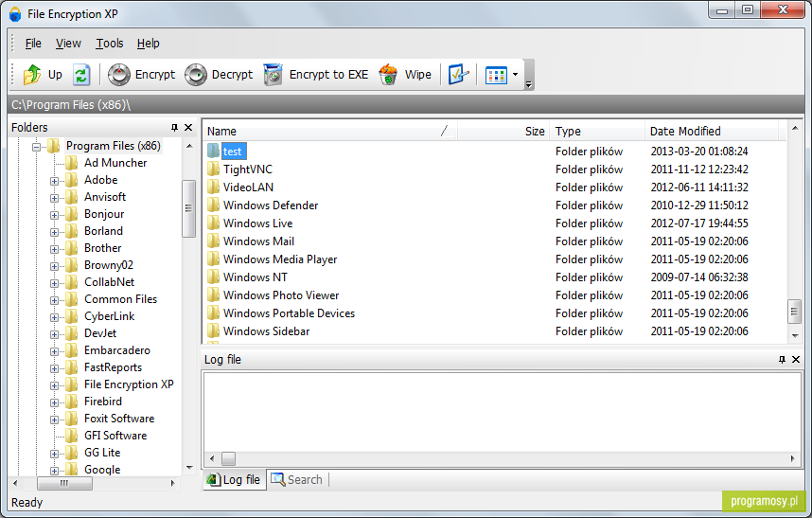Select Windows Photo Viewer folder

[x=281, y=295]
